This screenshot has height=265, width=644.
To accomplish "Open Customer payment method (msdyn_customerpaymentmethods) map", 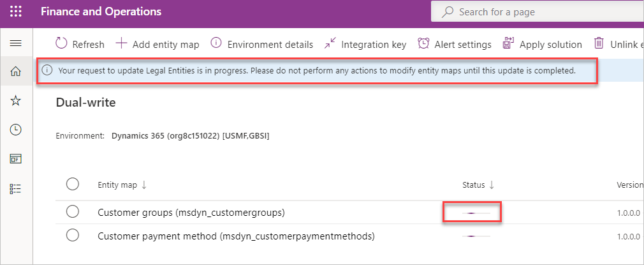I will (x=236, y=237).
